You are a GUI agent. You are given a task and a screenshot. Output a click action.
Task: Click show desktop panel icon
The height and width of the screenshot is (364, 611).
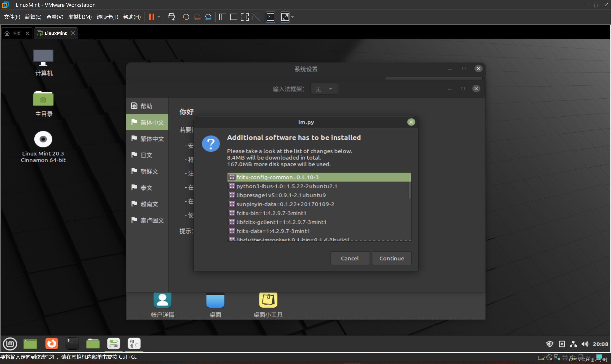(x=30, y=344)
